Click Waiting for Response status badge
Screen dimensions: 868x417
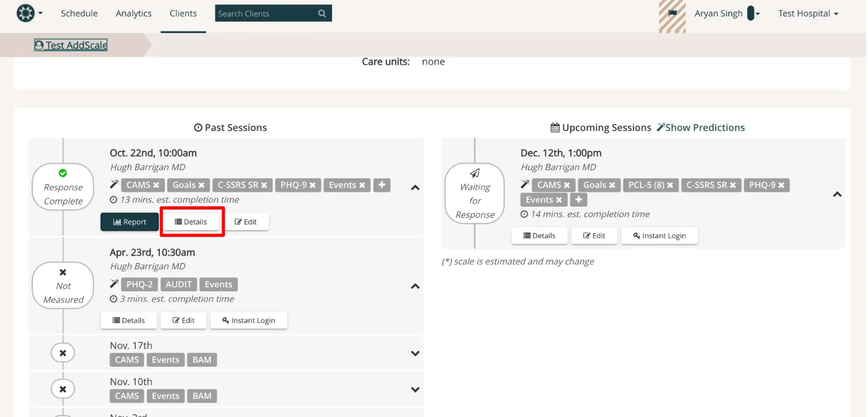[x=475, y=194]
